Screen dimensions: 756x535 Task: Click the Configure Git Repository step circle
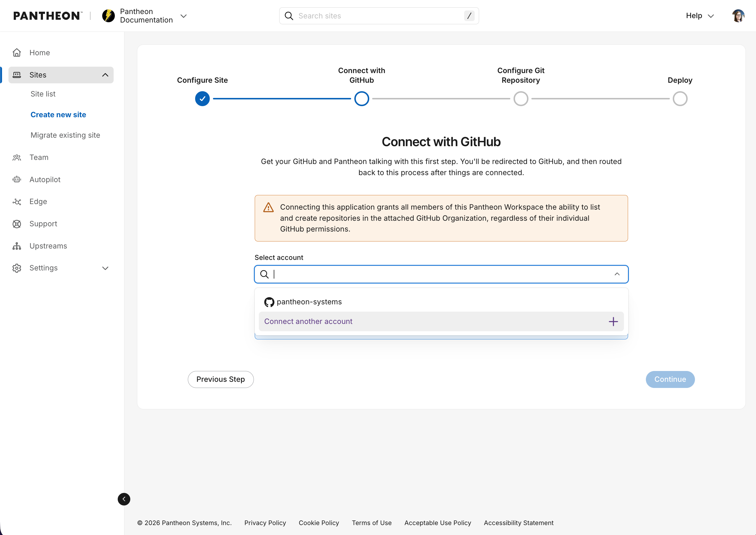pos(521,99)
